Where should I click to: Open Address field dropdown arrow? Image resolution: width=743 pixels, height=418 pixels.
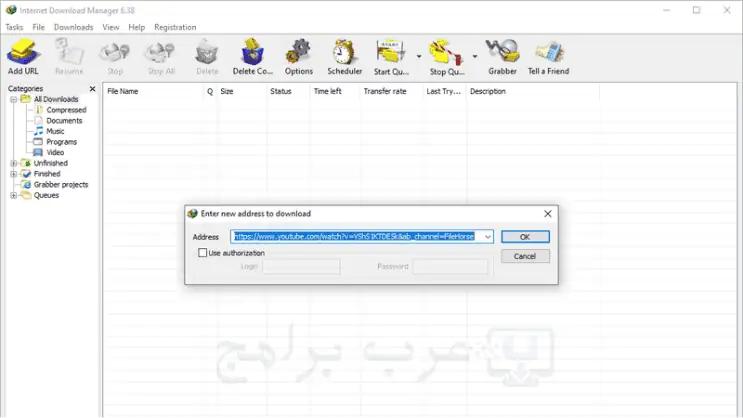pos(488,236)
